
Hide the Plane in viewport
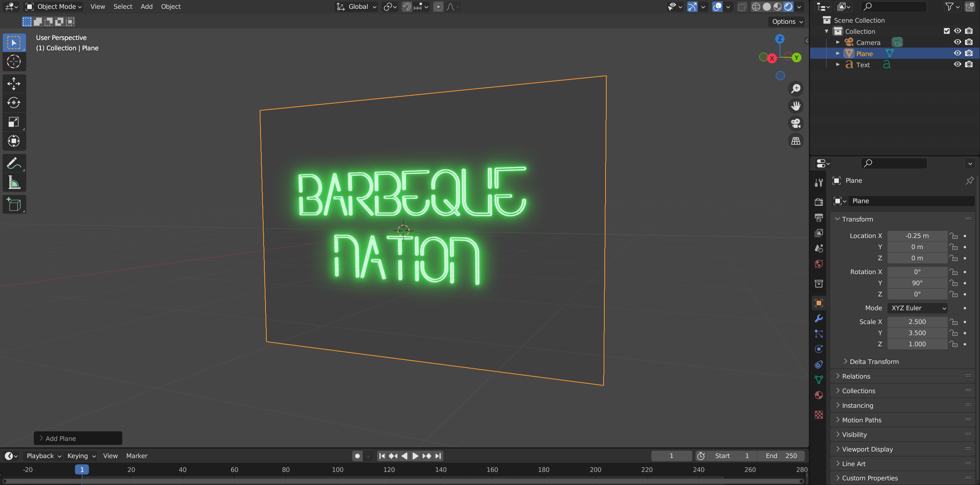(x=957, y=53)
